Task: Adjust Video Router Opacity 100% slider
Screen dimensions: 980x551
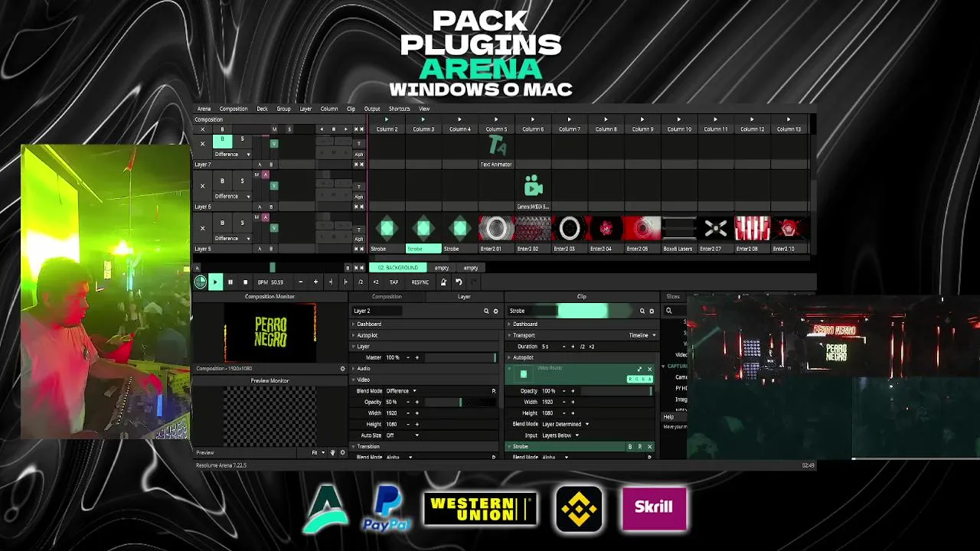Action: click(617, 391)
